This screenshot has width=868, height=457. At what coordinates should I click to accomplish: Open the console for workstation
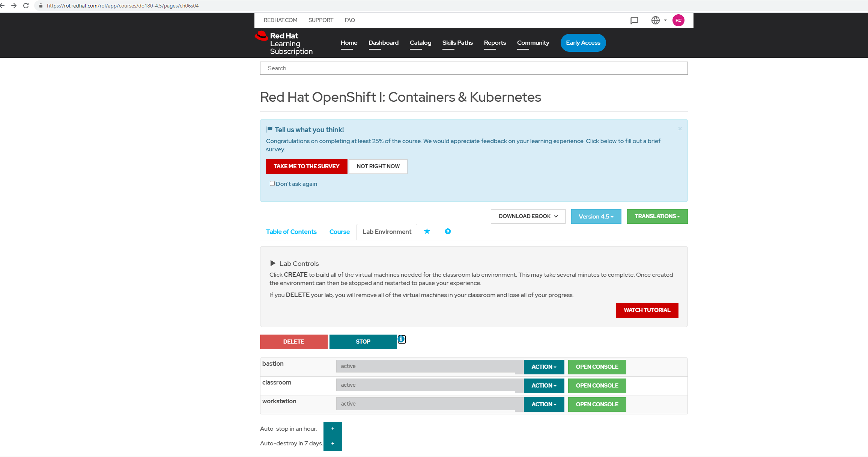click(x=597, y=404)
